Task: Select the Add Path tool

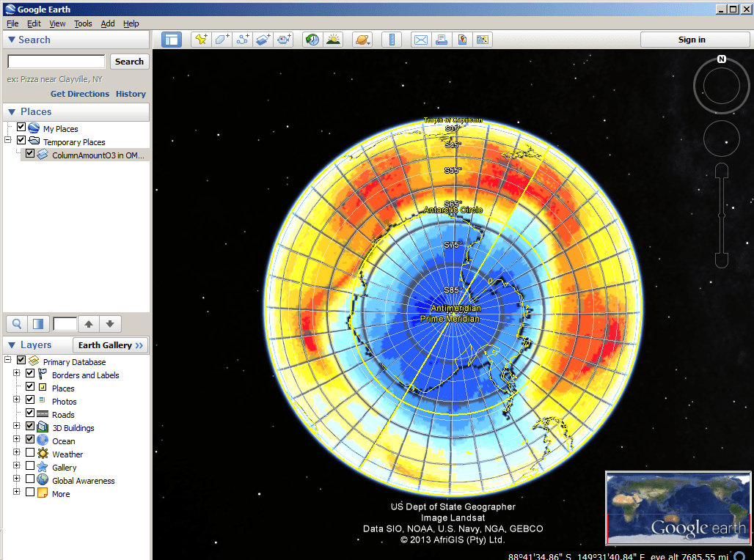Action: click(242, 39)
